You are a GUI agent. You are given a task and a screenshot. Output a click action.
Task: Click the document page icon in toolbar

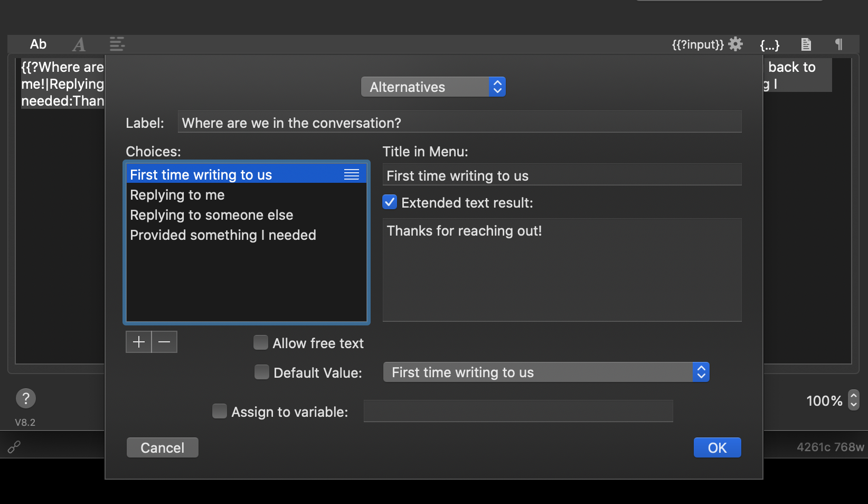[806, 44]
